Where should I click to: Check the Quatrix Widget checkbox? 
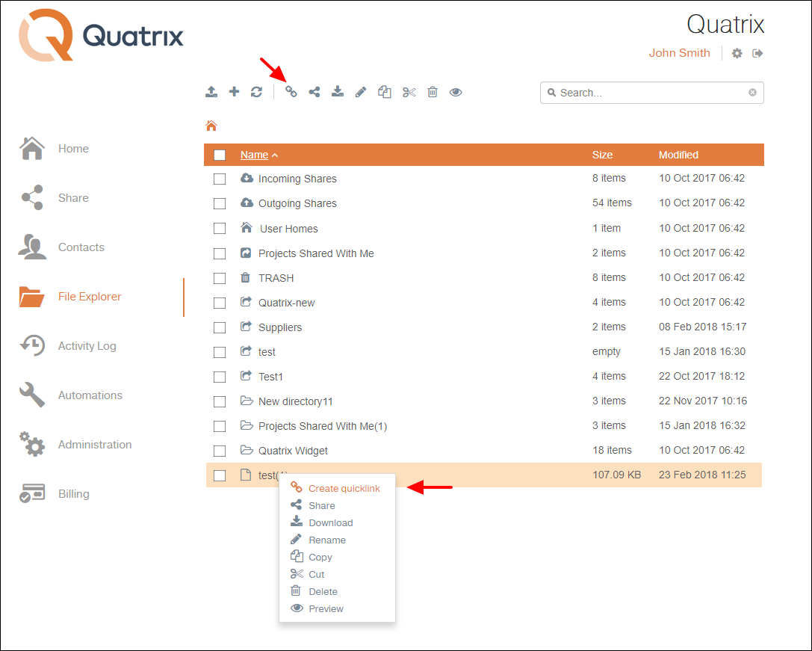pos(220,451)
